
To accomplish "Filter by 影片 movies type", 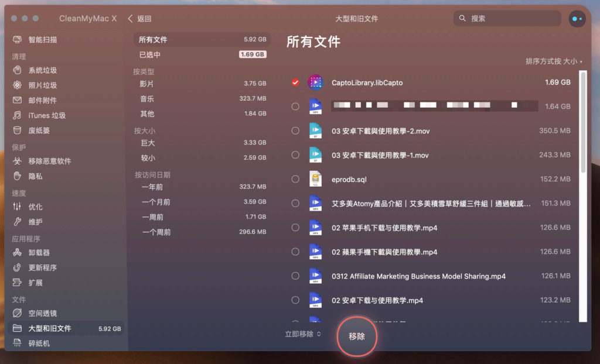I will coord(202,83).
